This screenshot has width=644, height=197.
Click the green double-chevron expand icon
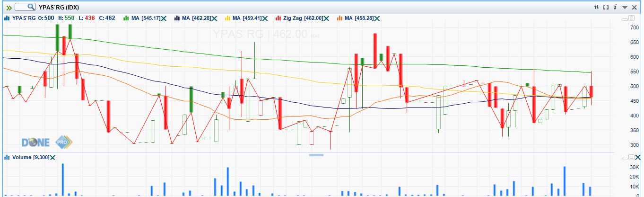click(x=9, y=8)
